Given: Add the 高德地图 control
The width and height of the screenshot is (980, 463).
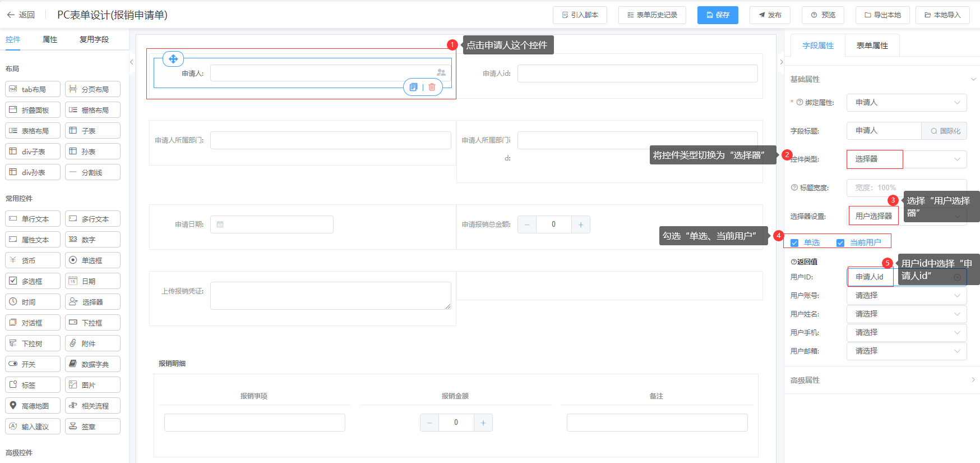Looking at the screenshot, I should coord(33,406).
